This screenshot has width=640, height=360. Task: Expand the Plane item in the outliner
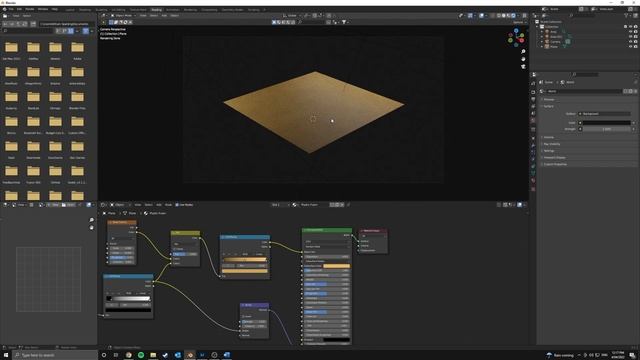click(x=542, y=47)
